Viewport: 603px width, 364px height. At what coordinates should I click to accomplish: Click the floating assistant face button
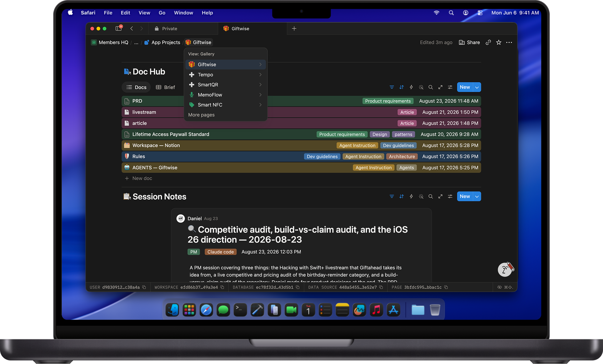coord(505,269)
